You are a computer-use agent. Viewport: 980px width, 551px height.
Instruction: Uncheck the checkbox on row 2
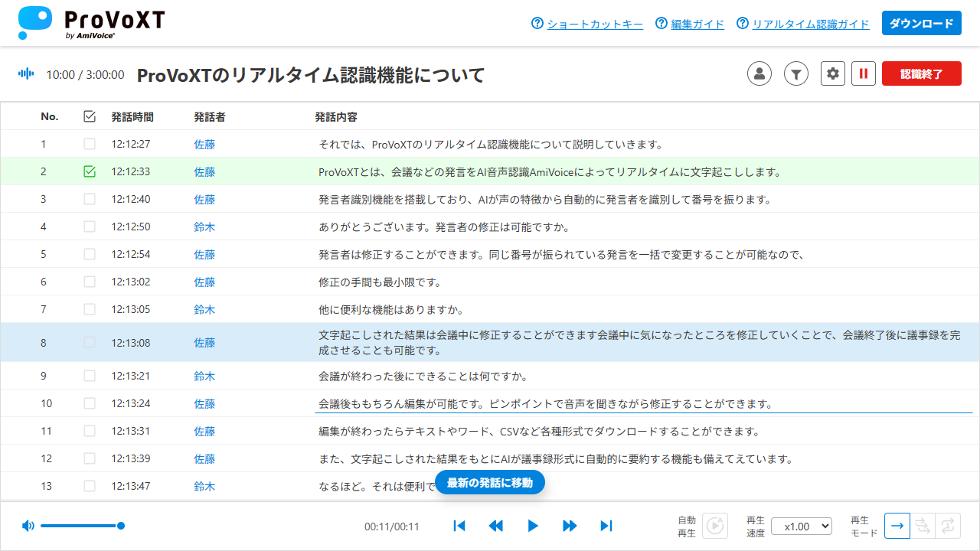pos(89,171)
